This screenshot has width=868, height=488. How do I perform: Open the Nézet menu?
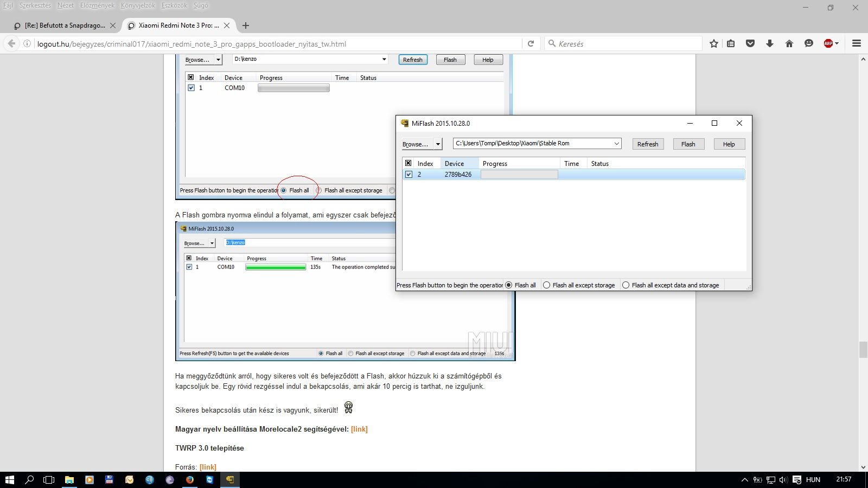(x=66, y=5)
